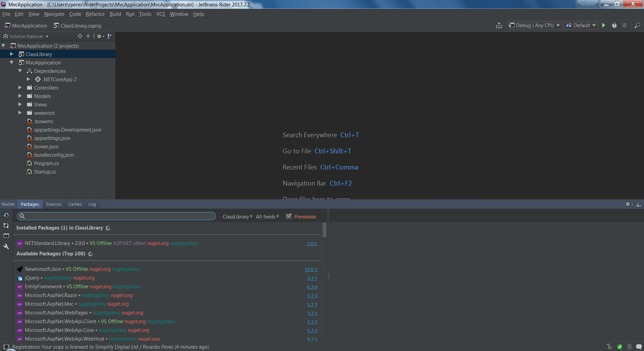Image resolution: width=644 pixels, height=351 pixels.
Task: Collapse all in Solution Explorer
Action: 88,36
